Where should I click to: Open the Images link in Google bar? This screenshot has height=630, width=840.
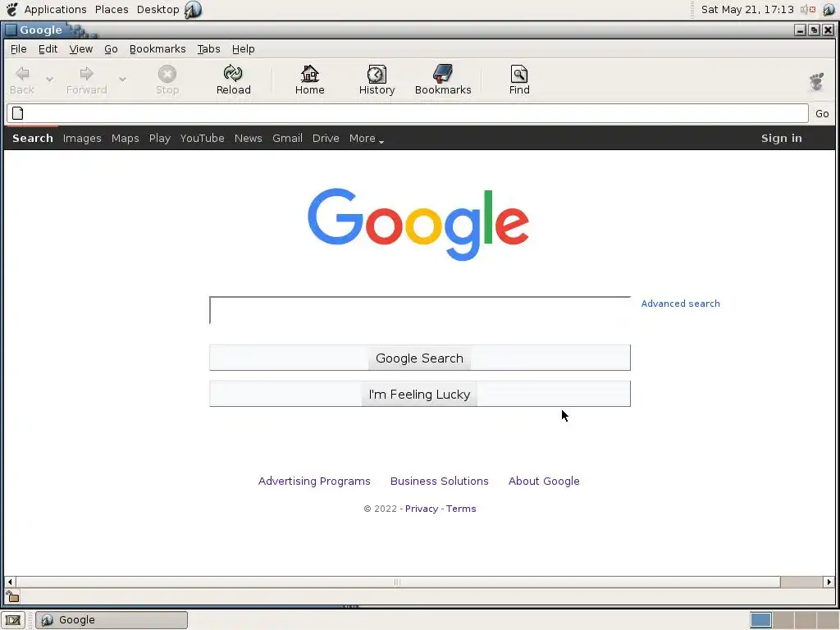click(x=82, y=138)
